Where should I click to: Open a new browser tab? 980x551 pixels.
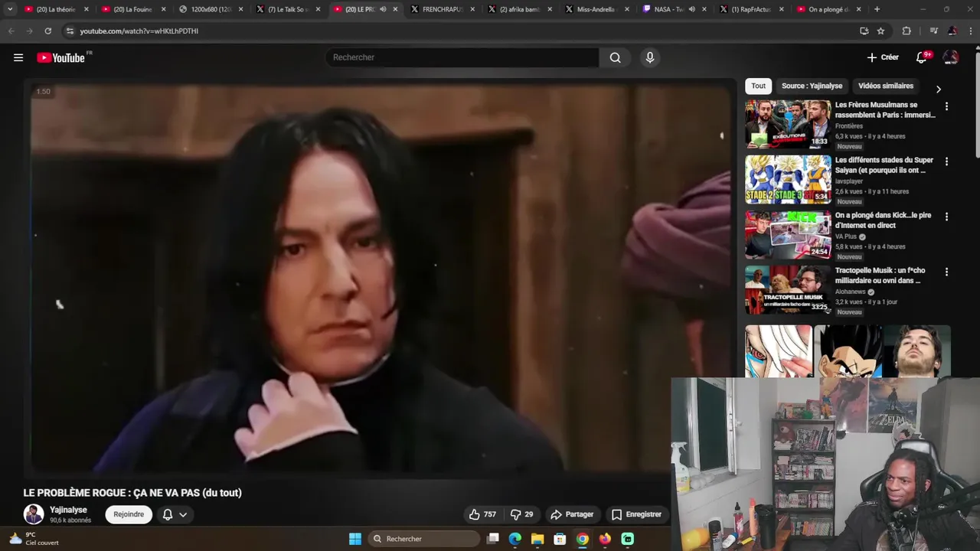(877, 9)
